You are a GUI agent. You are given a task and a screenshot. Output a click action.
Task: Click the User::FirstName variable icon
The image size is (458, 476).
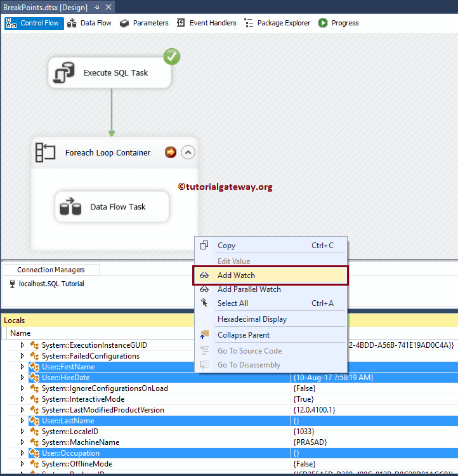[x=34, y=367]
